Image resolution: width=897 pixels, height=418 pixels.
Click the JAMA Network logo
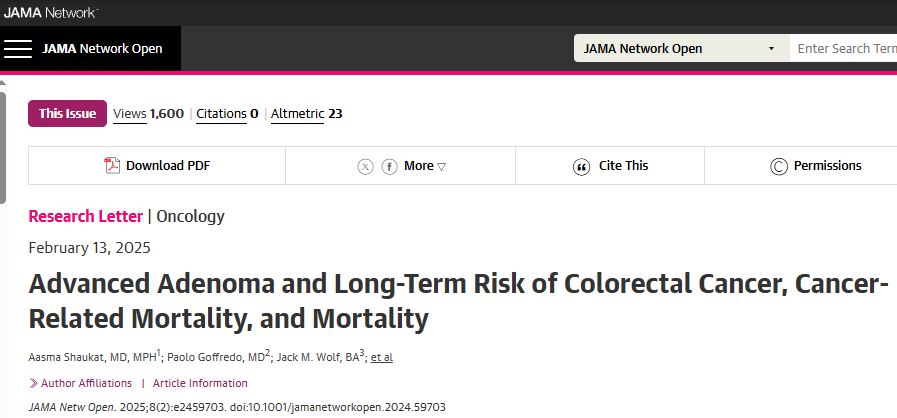pyautogui.click(x=50, y=12)
